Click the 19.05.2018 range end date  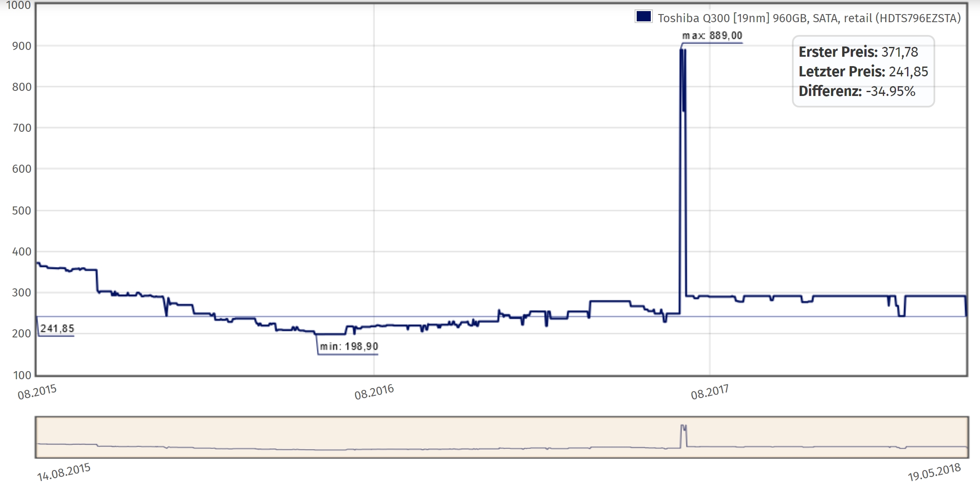[x=934, y=472]
